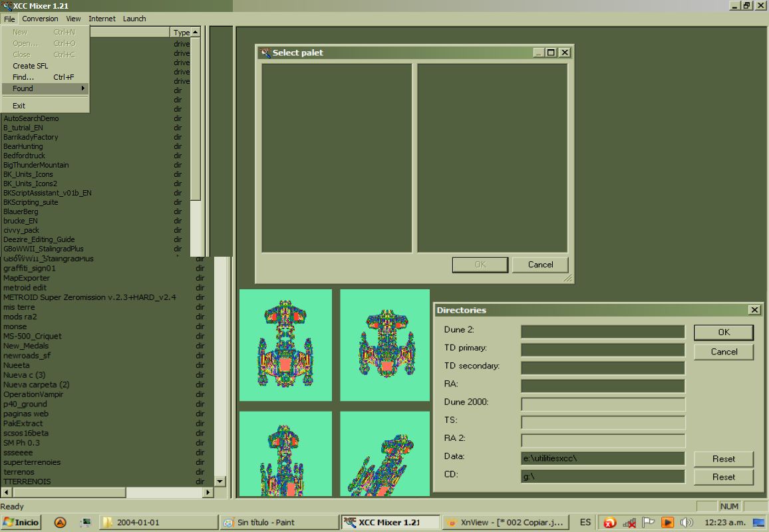The width and height of the screenshot is (769, 532).
Task: Open the File menu
Action: 9,19
